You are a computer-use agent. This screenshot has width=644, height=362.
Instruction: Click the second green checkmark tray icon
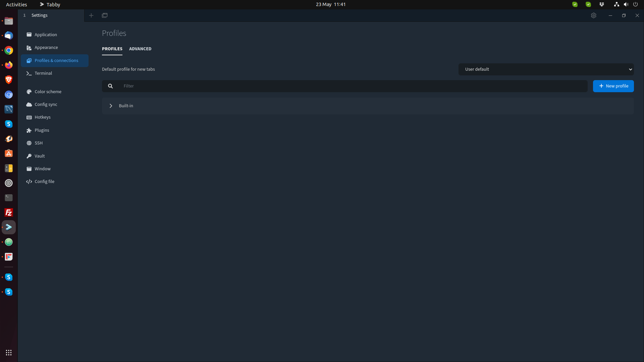588,4
